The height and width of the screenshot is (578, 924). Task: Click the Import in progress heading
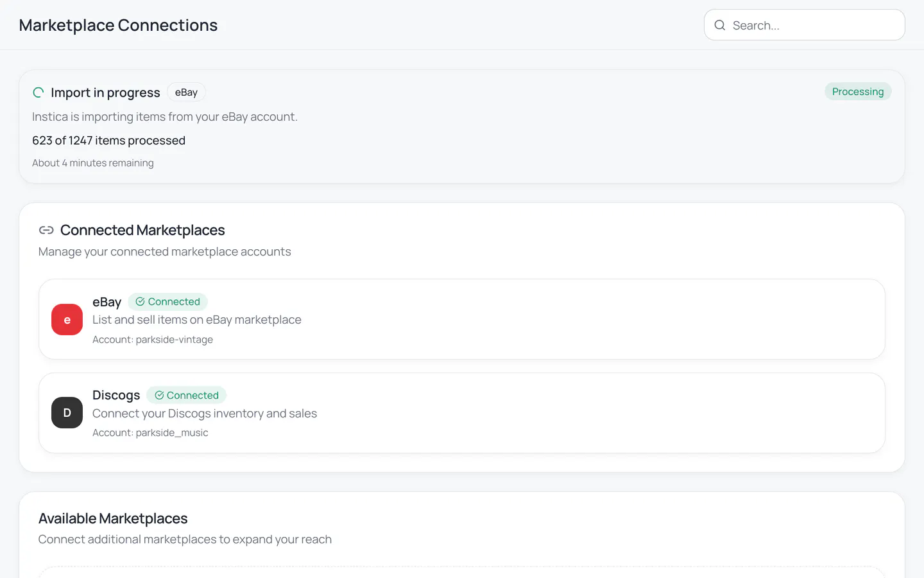click(105, 92)
